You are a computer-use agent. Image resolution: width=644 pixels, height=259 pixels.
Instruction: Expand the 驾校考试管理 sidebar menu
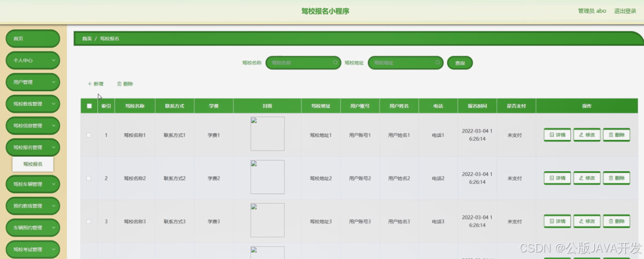(x=33, y=249)
